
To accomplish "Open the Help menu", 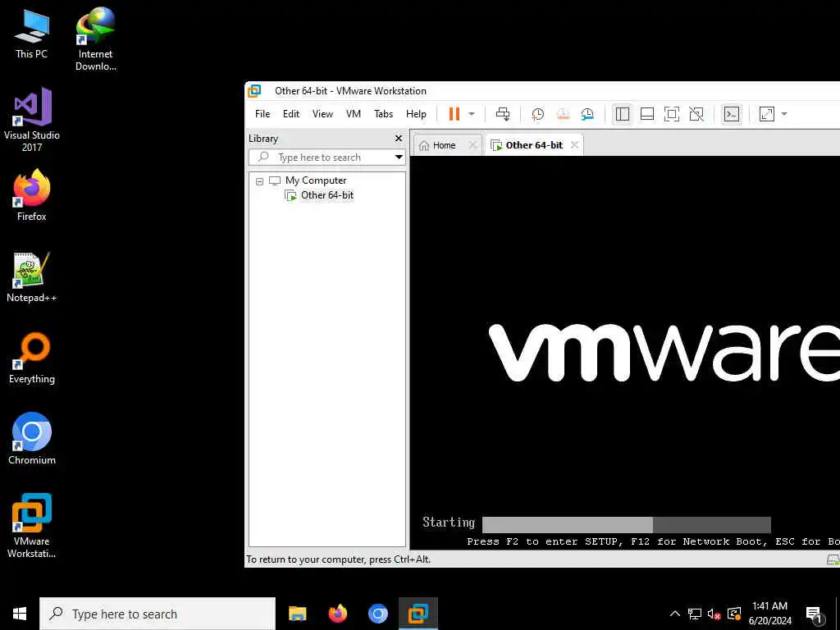I will (x=416, y=113).
